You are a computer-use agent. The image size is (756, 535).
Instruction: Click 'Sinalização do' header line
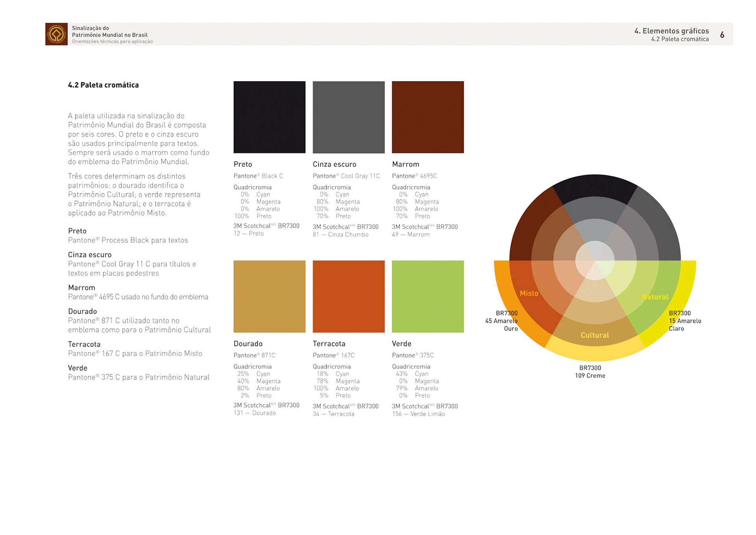pyautogui.click(x=90, y=28)
